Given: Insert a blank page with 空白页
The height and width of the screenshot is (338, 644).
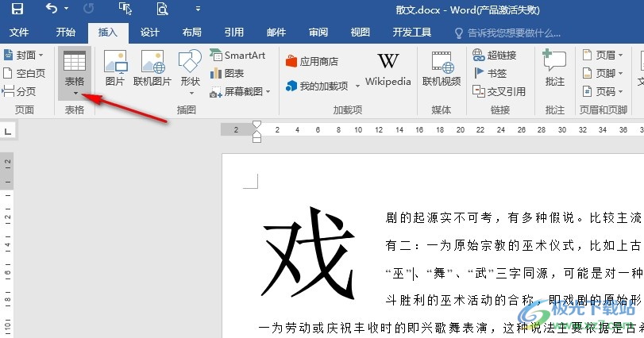Looking at the screenshot, I should tap(25, 74).
